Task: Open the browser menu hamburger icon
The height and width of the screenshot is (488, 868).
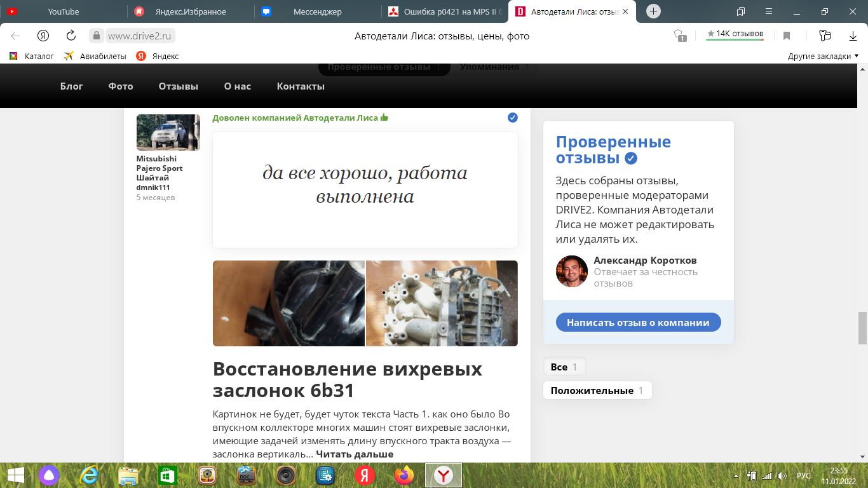Action: (x=769, y=11)
